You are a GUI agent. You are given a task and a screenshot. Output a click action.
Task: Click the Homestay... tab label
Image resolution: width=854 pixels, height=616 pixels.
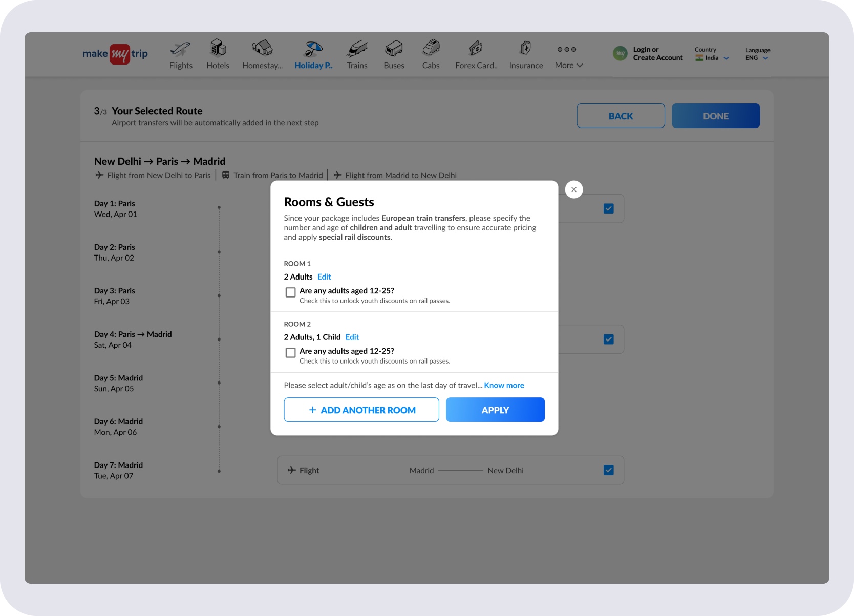click(262, 66)
